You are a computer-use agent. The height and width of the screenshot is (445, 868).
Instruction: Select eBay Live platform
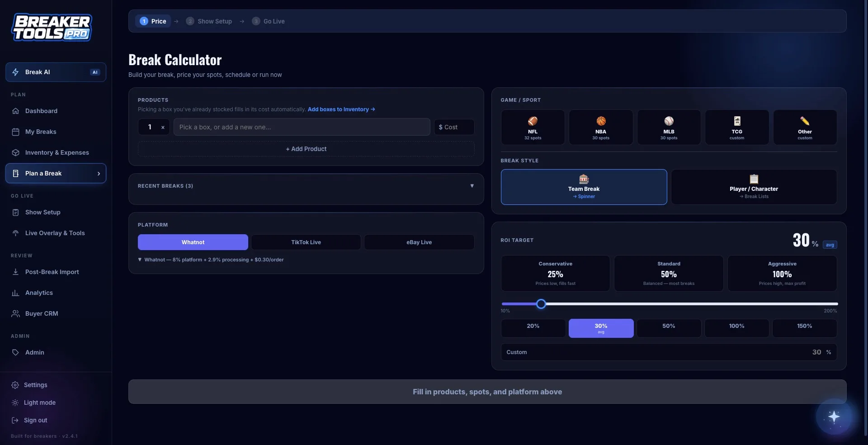click(x=419, y=242)
